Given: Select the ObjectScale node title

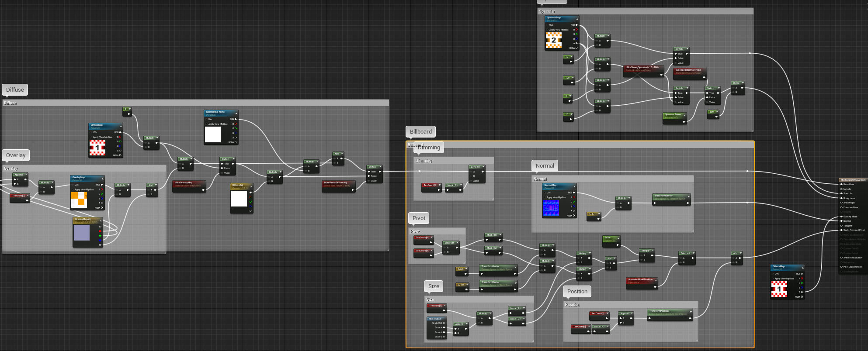Looking at the screenshot, I should coord(437,319).
